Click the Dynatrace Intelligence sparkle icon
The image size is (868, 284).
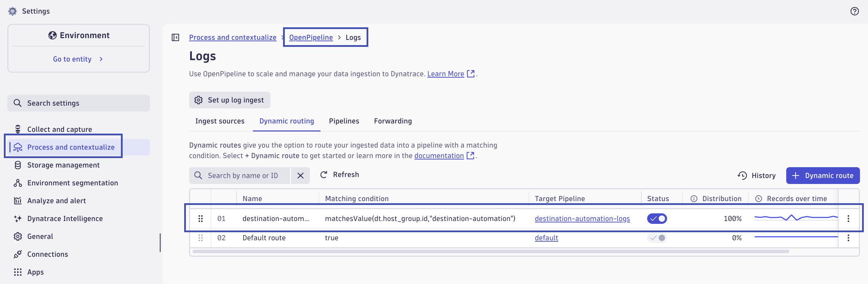tap(18, 219)
